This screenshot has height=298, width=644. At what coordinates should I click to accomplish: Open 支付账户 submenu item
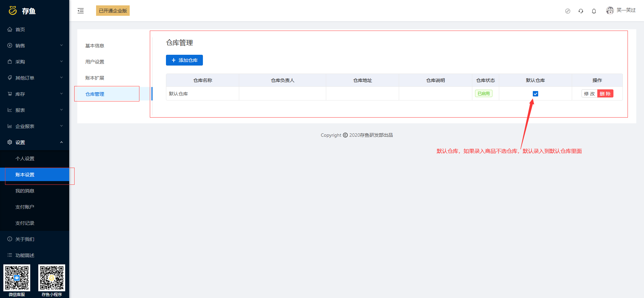tap(35, 207)
